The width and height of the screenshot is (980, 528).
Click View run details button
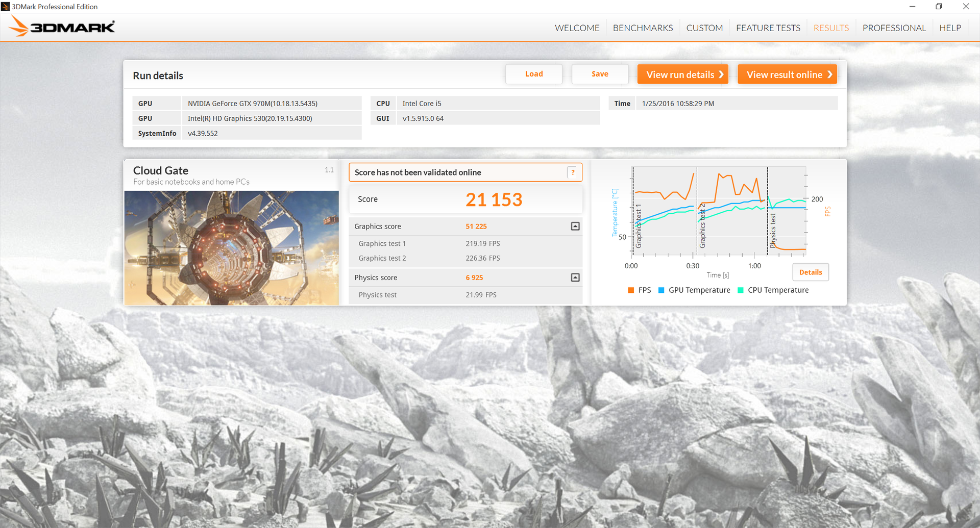(683, 74)
